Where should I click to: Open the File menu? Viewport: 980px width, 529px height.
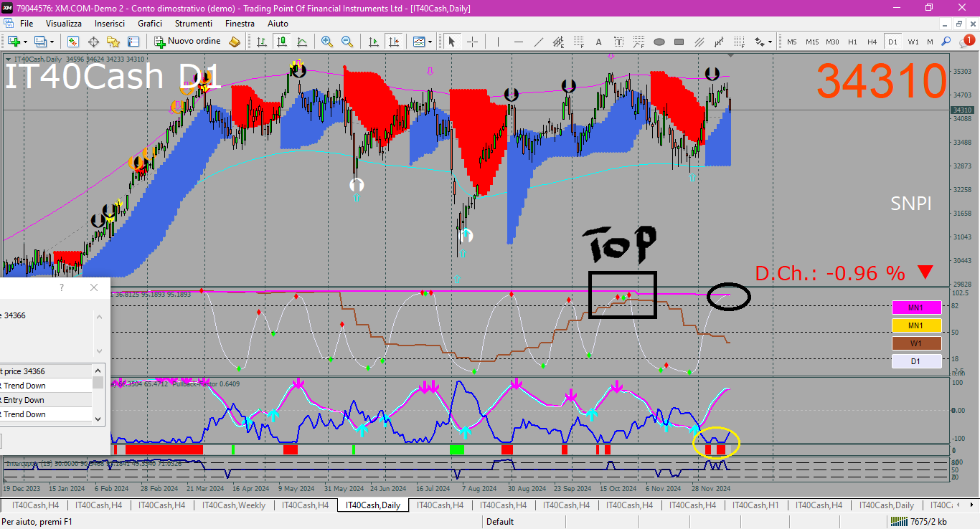(27, 24)
